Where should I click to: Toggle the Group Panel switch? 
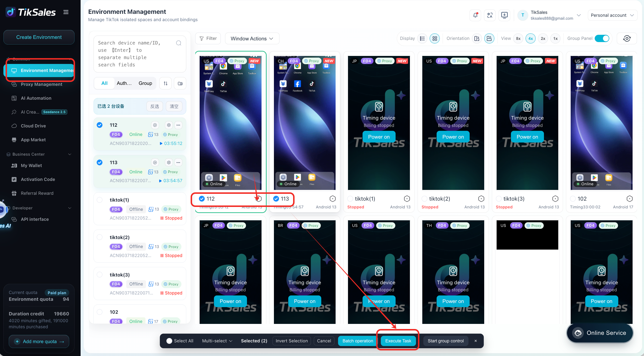tap(602, 38)
